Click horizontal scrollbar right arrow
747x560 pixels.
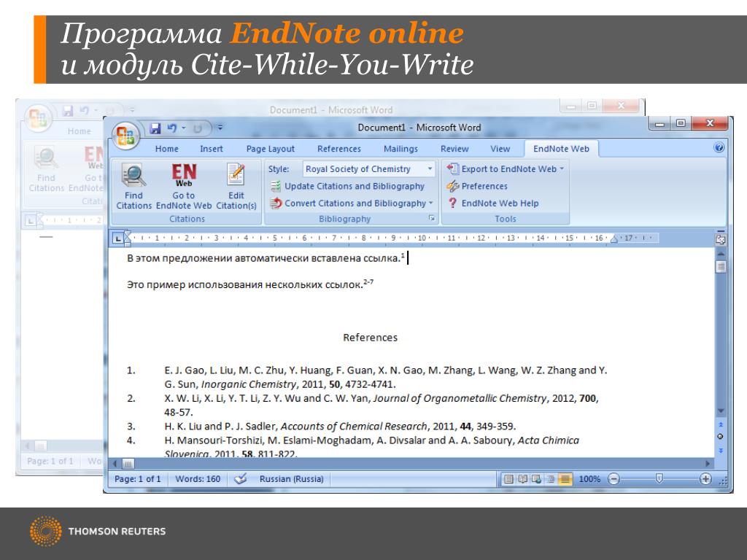[708, 463]
